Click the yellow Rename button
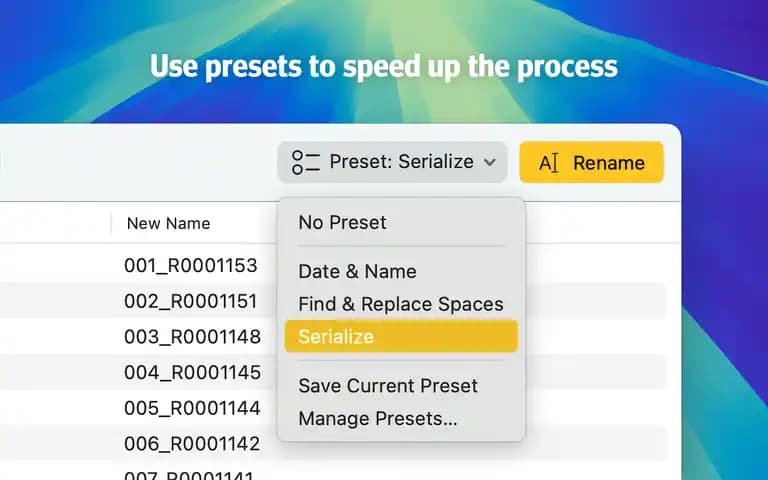This screenshot has width=768, height=480. [x=592, y=162]
